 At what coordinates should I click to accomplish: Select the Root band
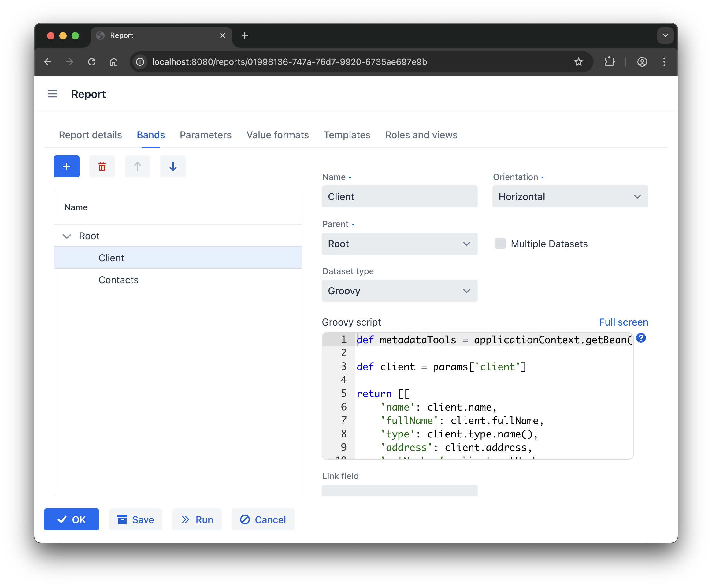pos(89,236)
